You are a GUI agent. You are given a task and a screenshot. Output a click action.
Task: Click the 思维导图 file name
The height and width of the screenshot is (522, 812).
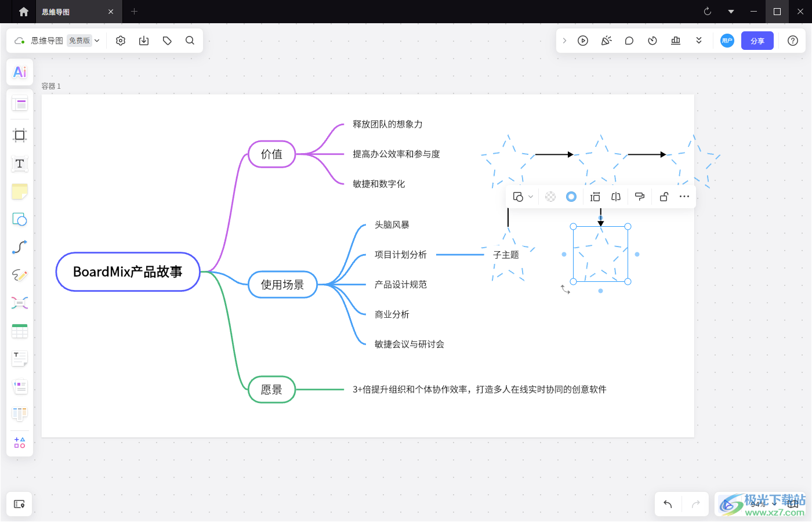[x=47, y=41]
